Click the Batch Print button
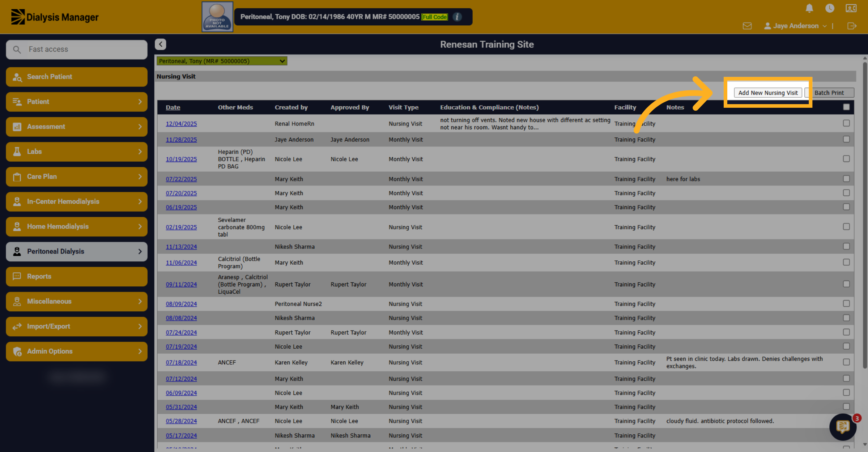Viewport: 868px width, 452px height. 829,93
